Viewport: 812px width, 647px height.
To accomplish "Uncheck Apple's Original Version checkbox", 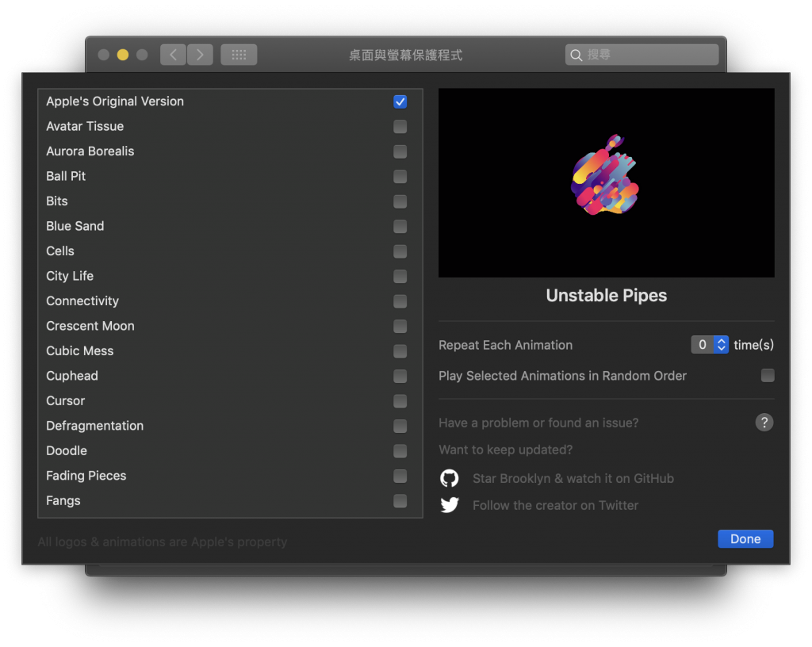I will 400,101.
